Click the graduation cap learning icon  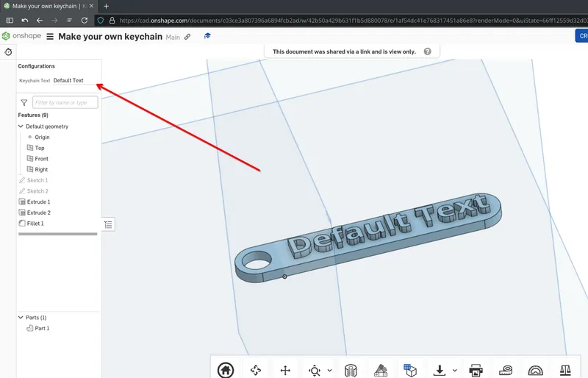click(207, 37)
